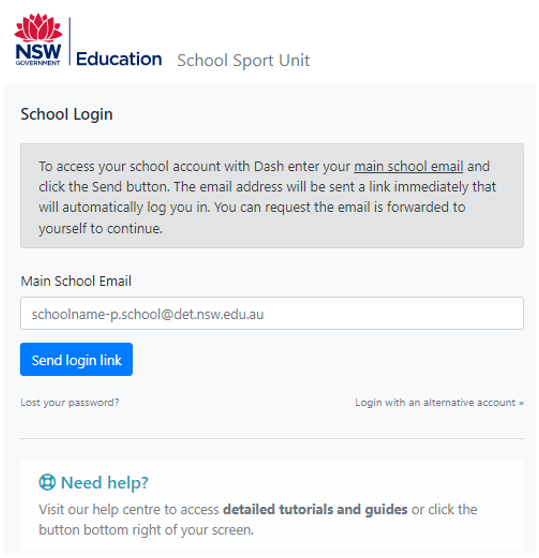Screen dimensions: 539x558
Task: Click the Send login link button
Action: pos(76,359)
